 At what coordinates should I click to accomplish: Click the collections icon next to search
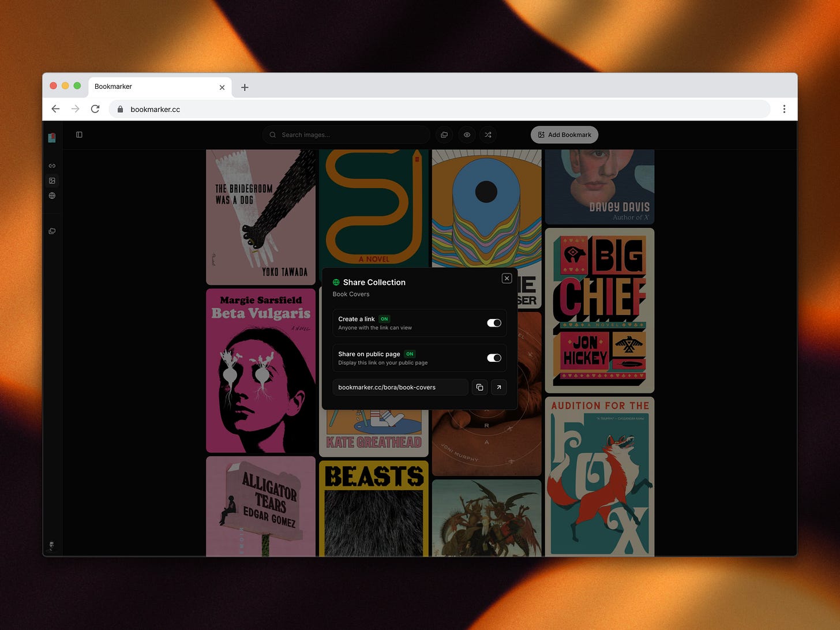444,135
